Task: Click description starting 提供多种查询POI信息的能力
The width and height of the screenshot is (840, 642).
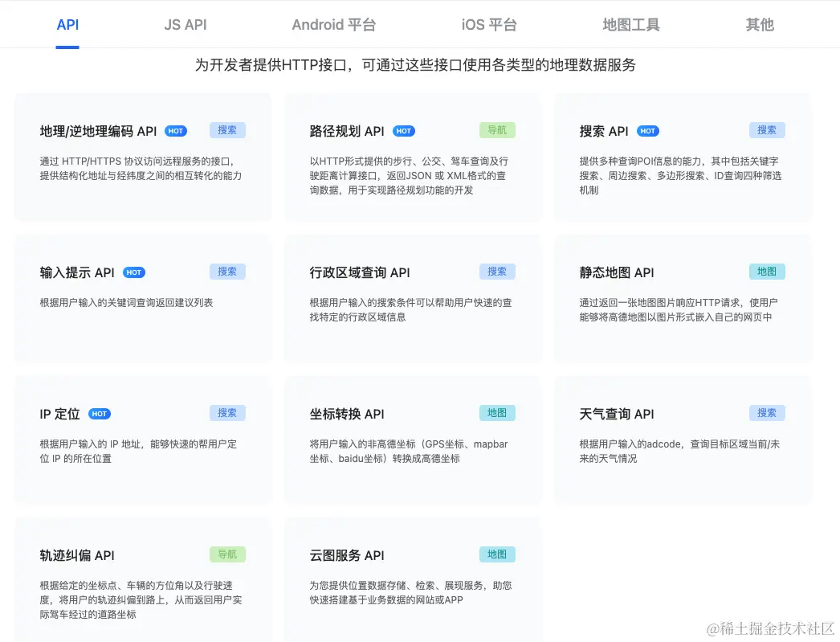Action: click(680, 176)
